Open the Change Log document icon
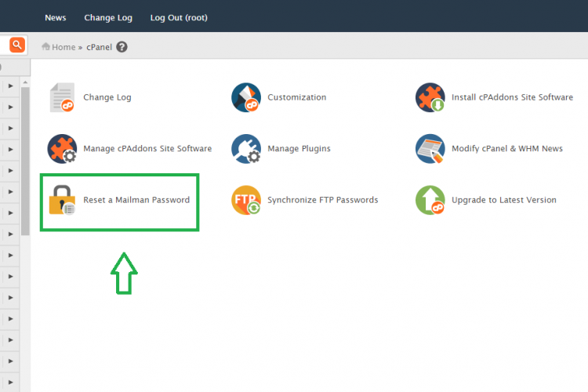Image resolution: width=588 pixels, height=392 pixels. (62, 97)
